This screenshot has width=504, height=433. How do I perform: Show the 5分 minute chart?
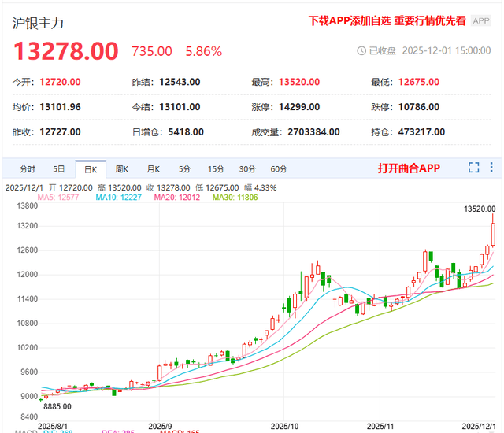(184, 168)
